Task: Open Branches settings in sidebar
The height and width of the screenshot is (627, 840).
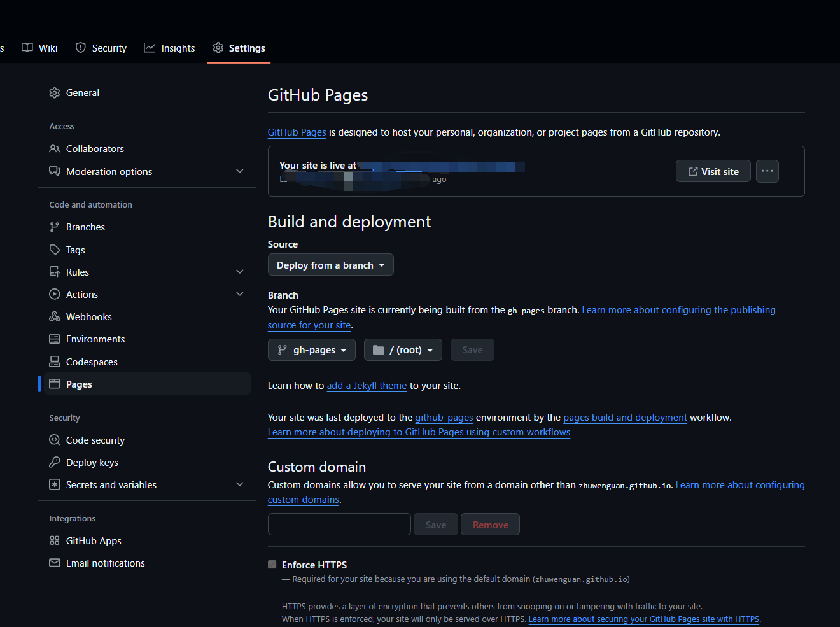Action: pyautogui.click(x=147, y=227)
